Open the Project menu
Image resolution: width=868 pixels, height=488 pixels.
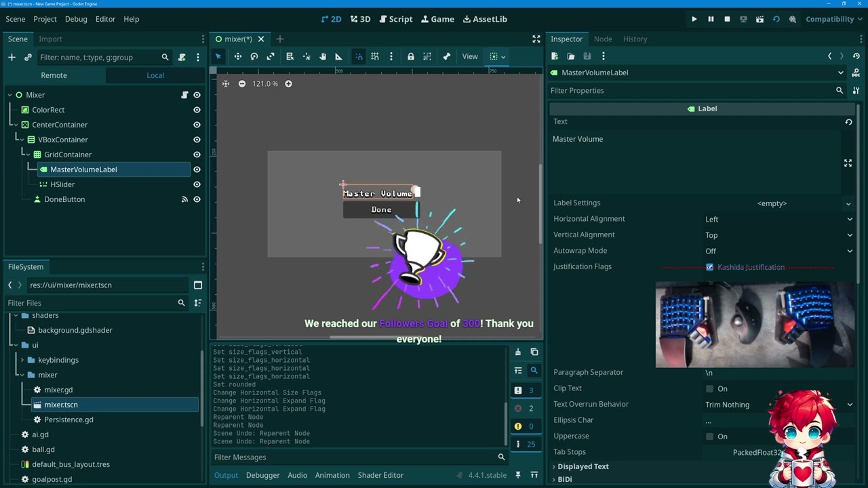(x=45, y=19)
